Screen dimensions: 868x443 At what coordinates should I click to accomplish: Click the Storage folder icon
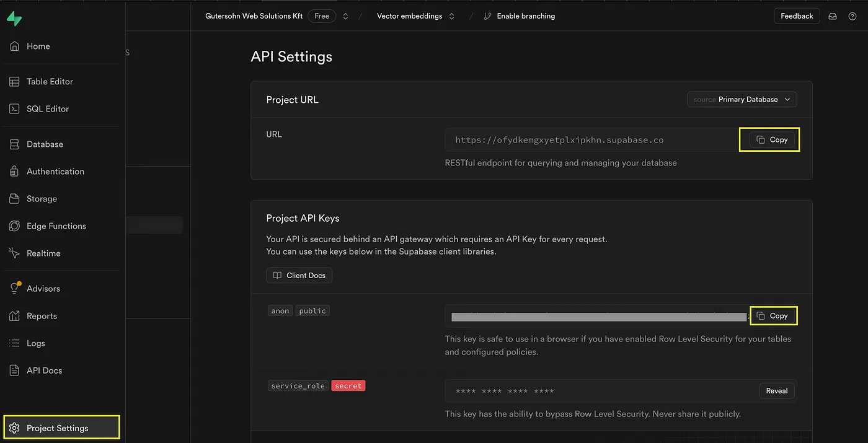click(x=15, y=199)
